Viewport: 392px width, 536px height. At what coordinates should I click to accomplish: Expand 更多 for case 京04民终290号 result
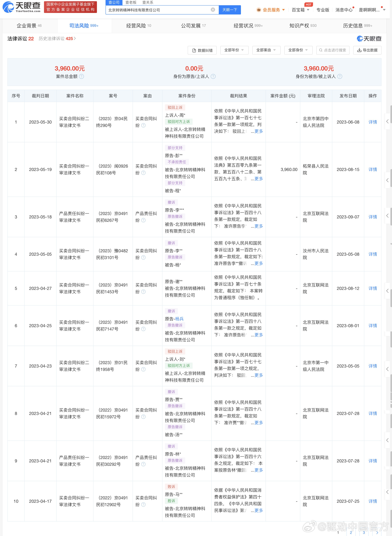[x=259, y=131]
